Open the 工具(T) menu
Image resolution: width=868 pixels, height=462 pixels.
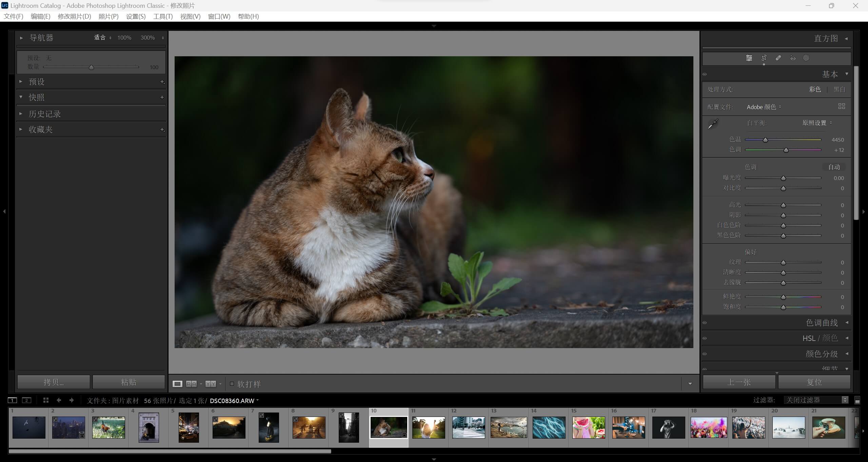pyautogui.click(x=163, y=16)
